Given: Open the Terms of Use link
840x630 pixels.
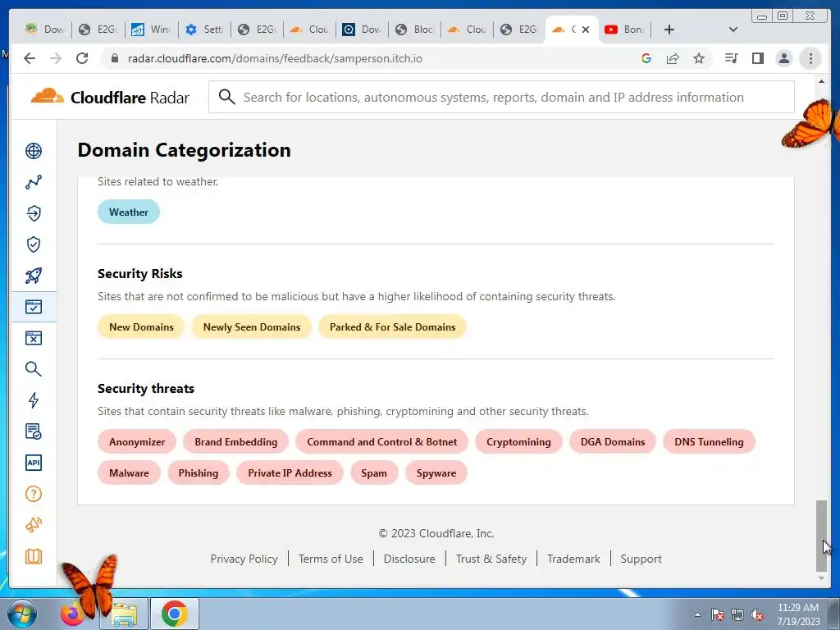Looking at the screenshot, I should [x=331, y=559].
